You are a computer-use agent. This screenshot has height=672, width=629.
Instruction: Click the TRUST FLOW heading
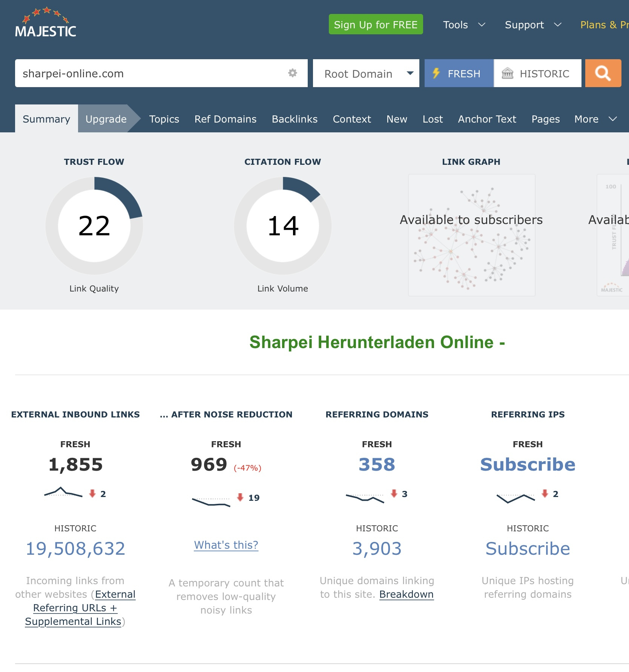94,162
